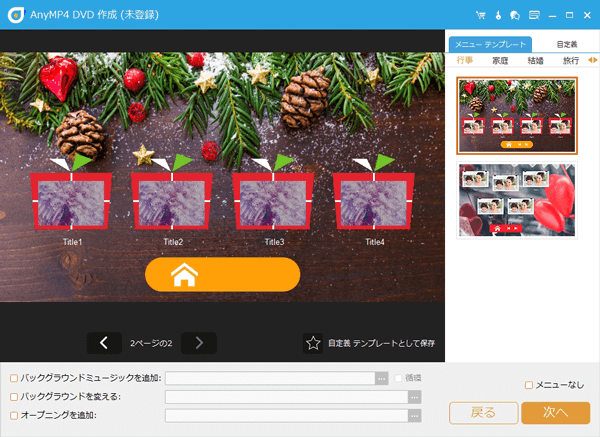Open the chat support icon
The width and height of the screenshot is (600, 437).
click(x=515, y=15)
